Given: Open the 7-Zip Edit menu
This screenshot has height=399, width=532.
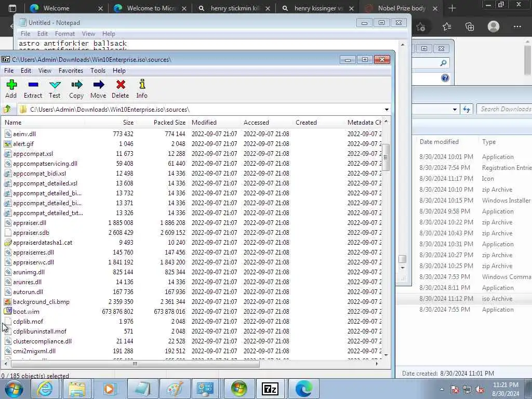Looking at the screenshot, I should 26,71.
